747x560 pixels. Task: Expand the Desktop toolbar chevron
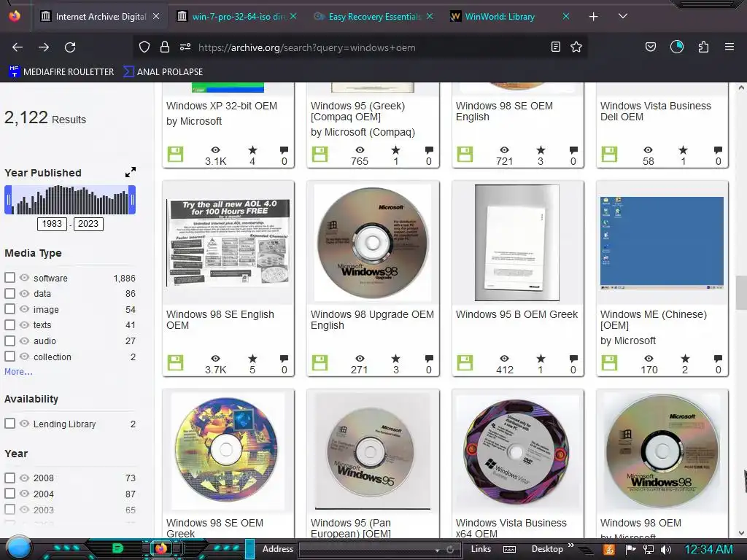pos(570,545)
